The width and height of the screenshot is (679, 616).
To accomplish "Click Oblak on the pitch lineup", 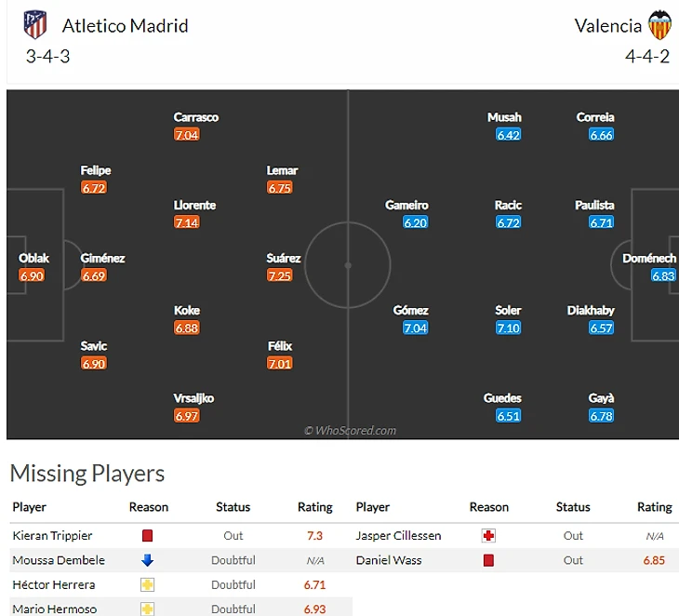I will 33,258.
